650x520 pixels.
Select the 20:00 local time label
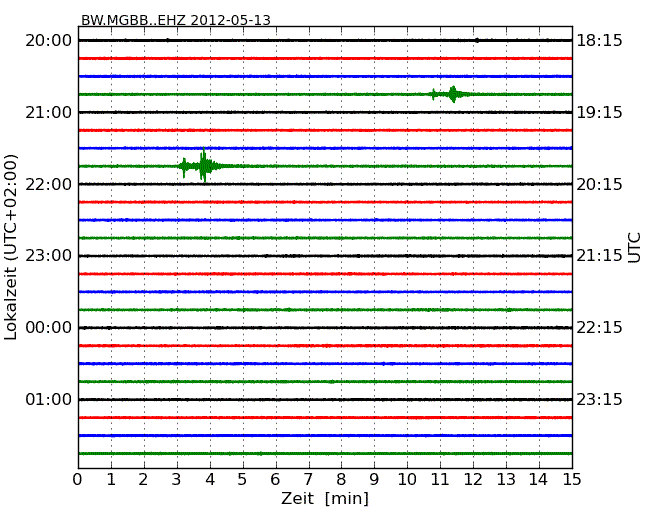49,41
